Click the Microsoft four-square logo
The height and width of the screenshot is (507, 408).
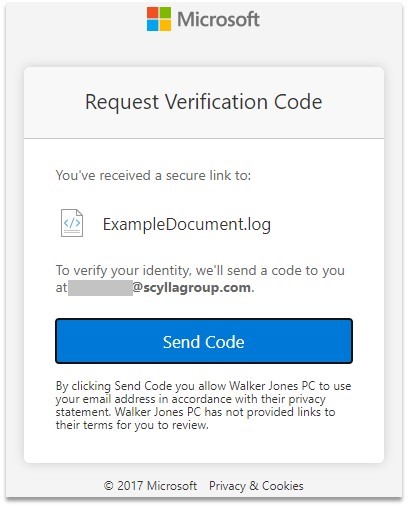point(159,19)
